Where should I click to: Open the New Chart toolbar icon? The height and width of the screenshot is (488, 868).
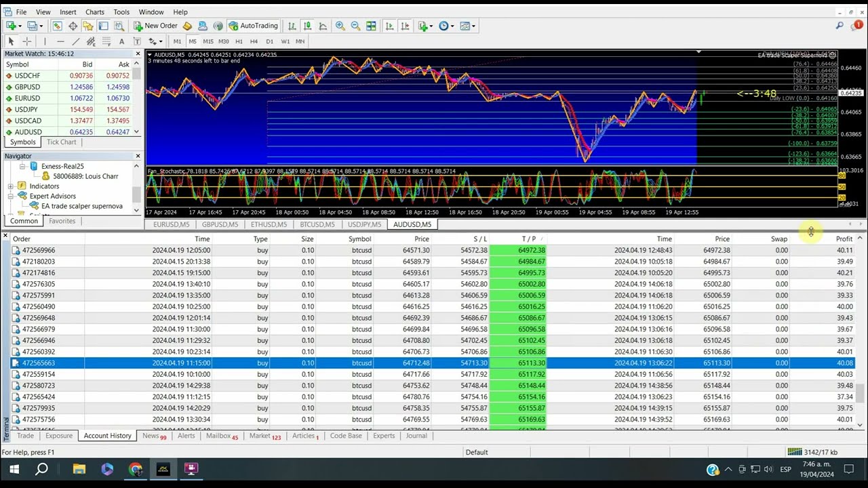(x=12, y=26)
